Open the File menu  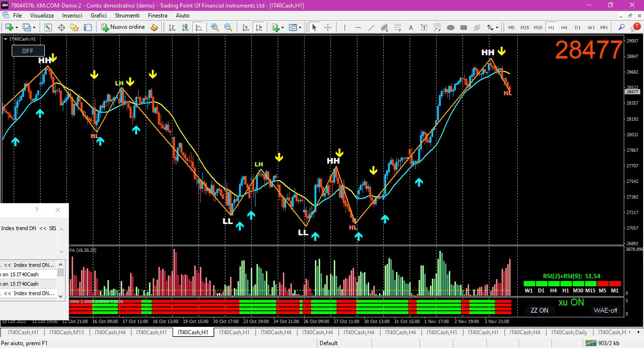17,16
